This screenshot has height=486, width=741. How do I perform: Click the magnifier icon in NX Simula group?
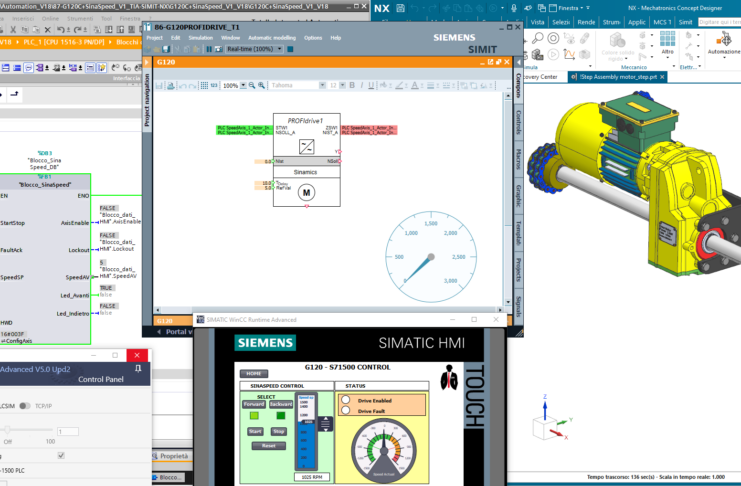coord(537,38)
